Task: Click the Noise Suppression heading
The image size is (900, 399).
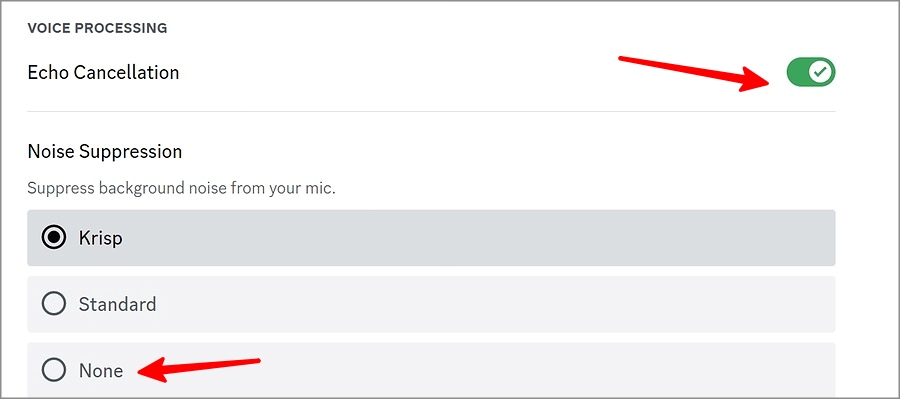Action: click(x=105, y=152)
